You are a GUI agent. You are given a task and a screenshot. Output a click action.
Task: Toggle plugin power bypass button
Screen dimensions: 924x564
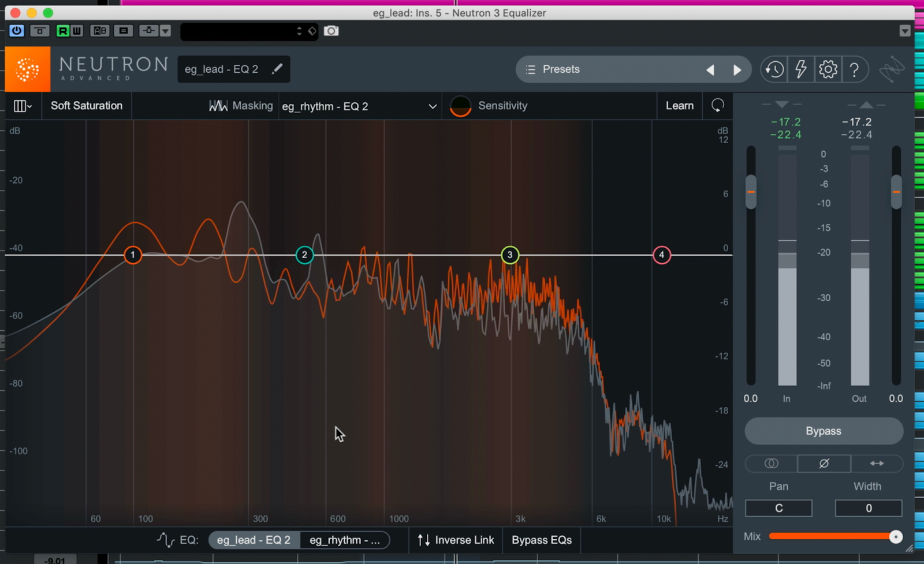(x=17, y=31)
